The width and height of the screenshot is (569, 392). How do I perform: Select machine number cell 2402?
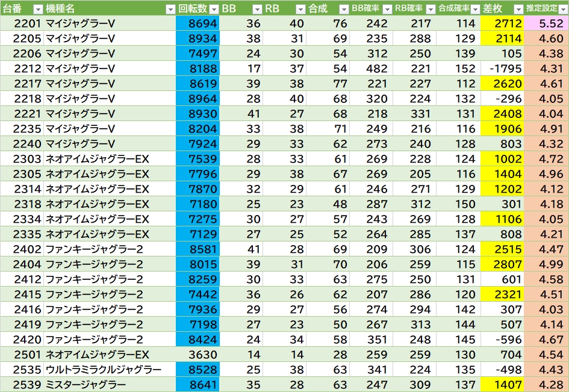tap(22, 249)
